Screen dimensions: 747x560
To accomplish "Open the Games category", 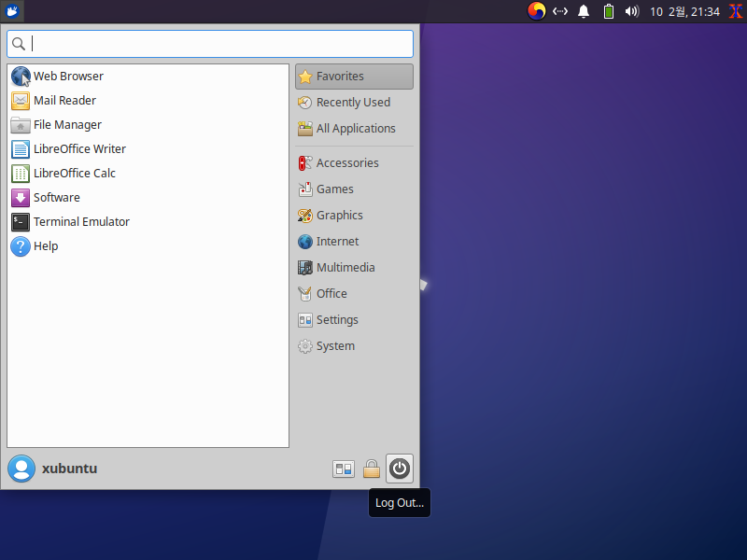I will 354,189.
